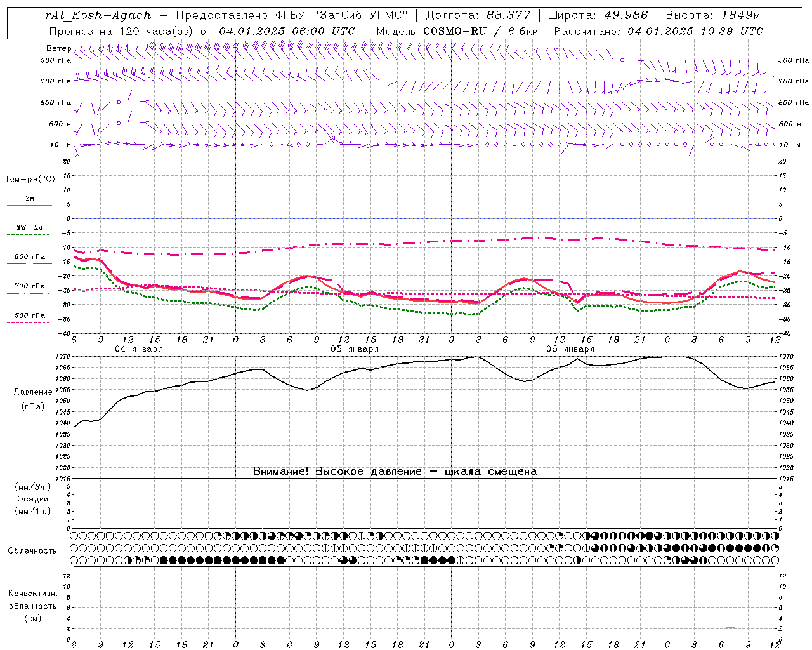Click the station title rAl_Kosh-Agach

[98, 15]
